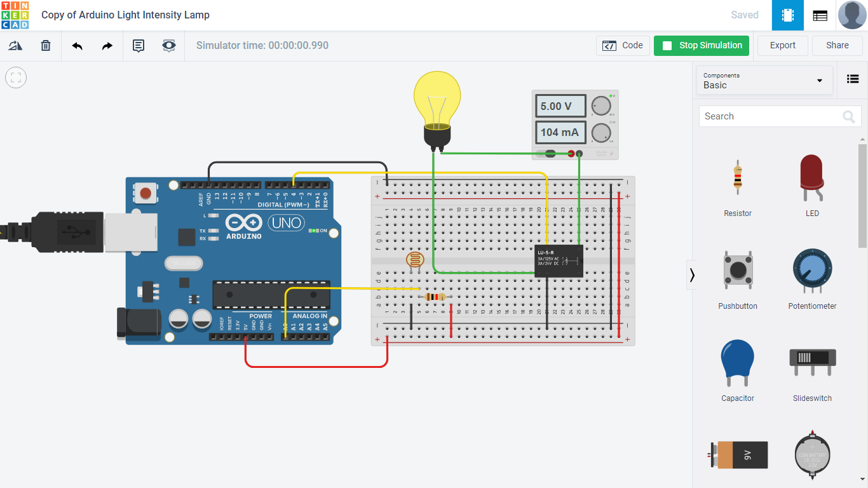The height and width of the screenshot is (488, 868).
Task: Toggle notes visibility eye icon
Action: click(169, 46)
